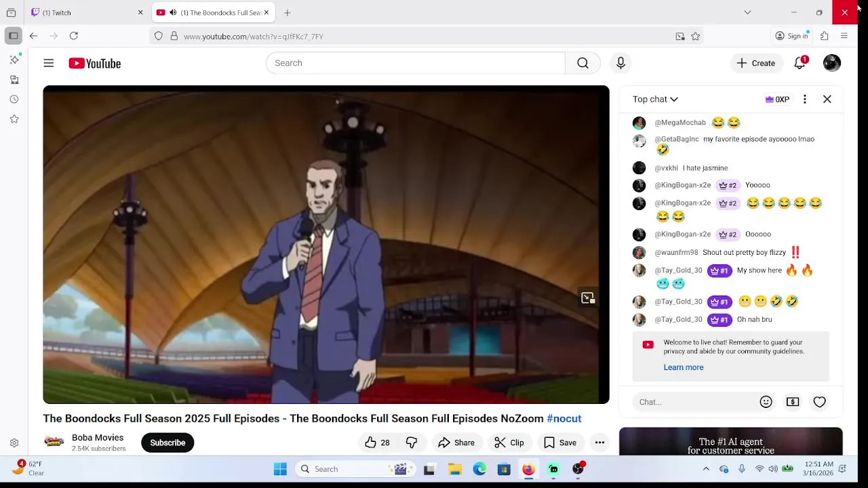Close the Twitch tab
The height and width of the screenshot is (488, 868).
tap(140, 12)
